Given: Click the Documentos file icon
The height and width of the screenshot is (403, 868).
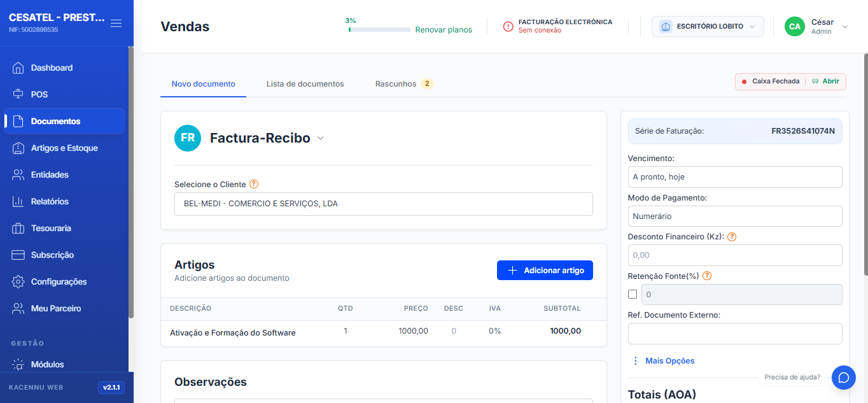Looking at the screenshot, I should pyautogui.click(x=18, y=121).
